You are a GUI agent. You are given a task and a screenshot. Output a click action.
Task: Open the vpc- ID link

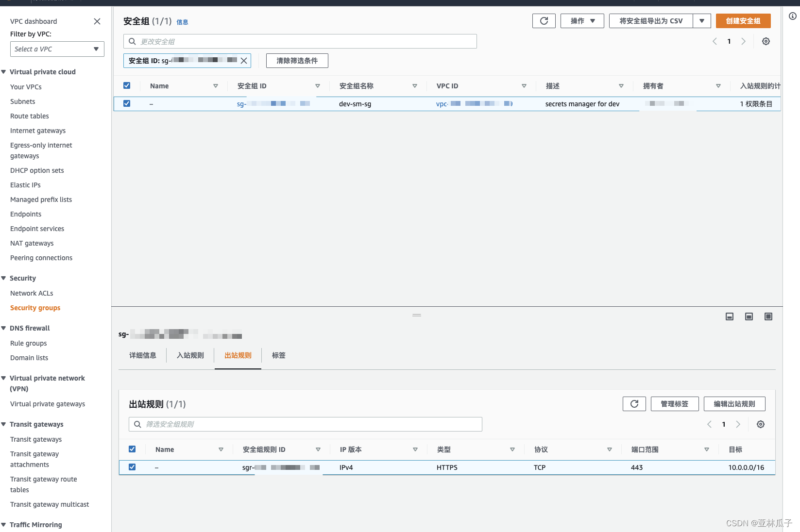point(475,104)
